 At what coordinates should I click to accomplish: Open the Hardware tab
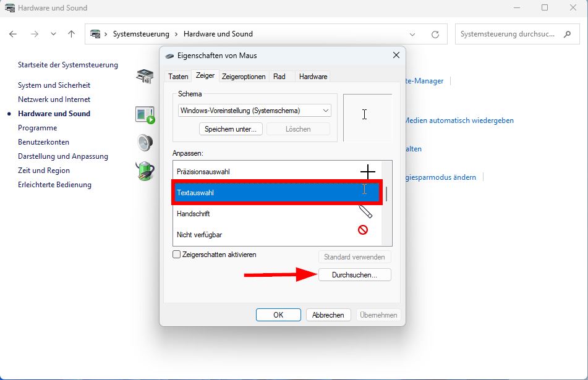coord(312,76)
